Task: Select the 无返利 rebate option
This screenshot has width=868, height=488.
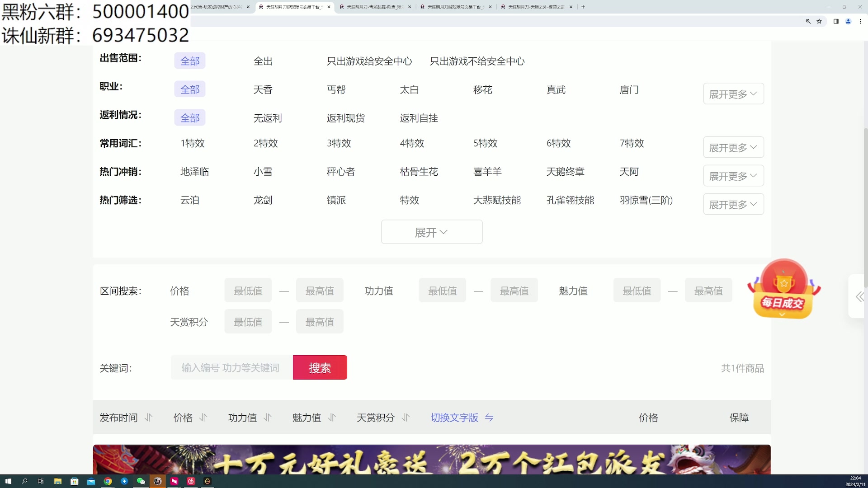Action: (267, 118)
